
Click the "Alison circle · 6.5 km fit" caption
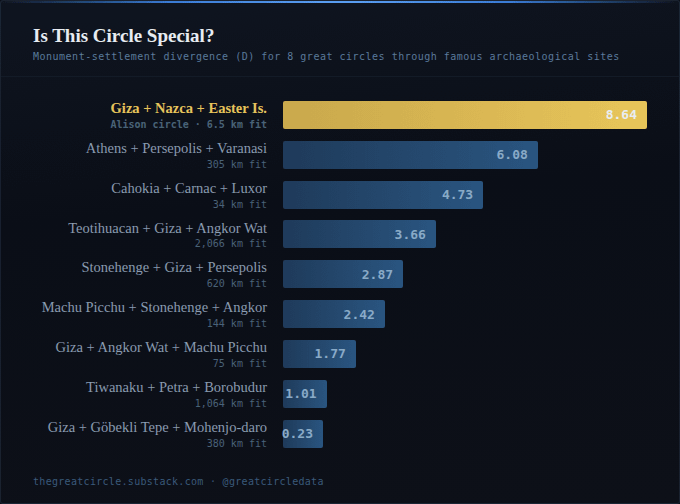click(189, 124)
